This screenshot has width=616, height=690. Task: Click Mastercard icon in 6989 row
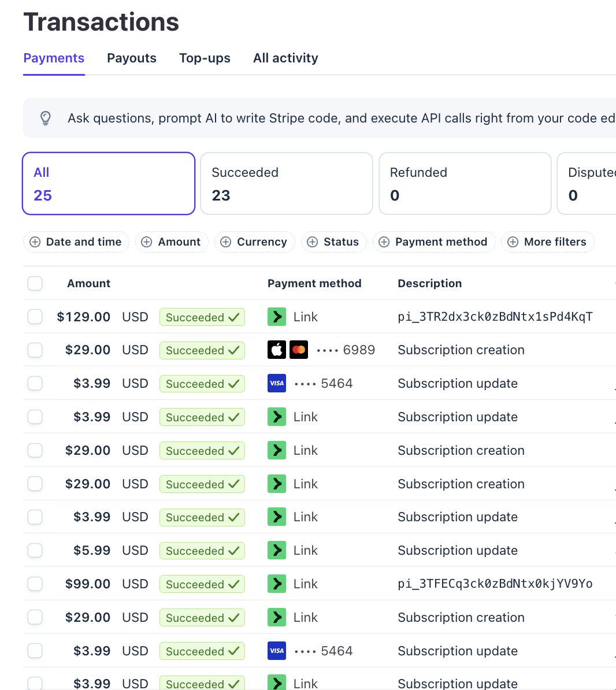pos(299,350)
